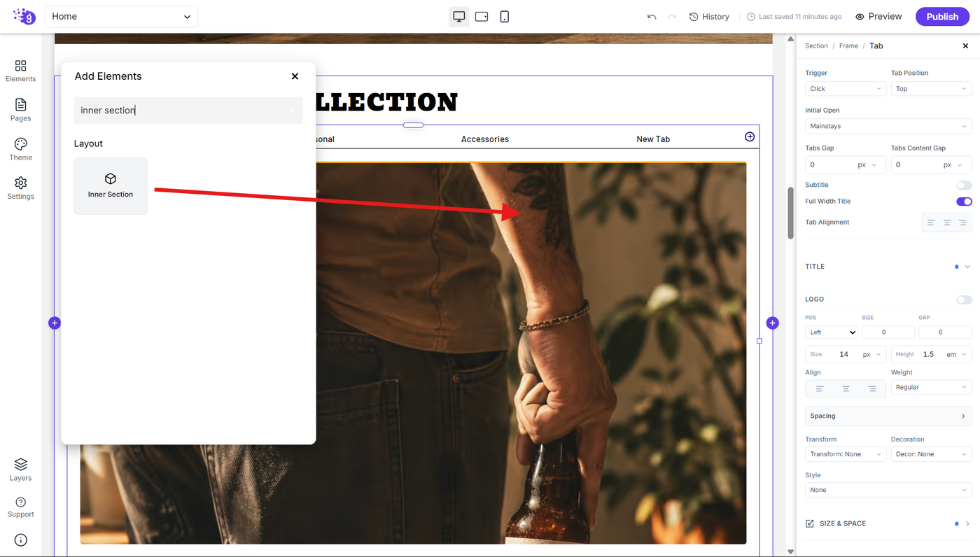This screenshot has height=557, width=980.
Task: Select the New Tab tab
Action: [653, 139]
